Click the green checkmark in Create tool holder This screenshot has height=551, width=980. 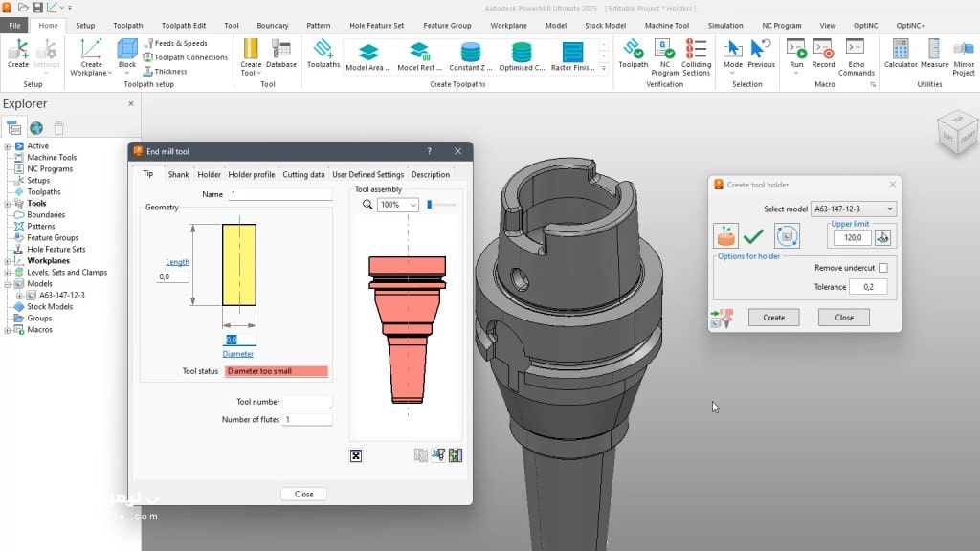754,236
